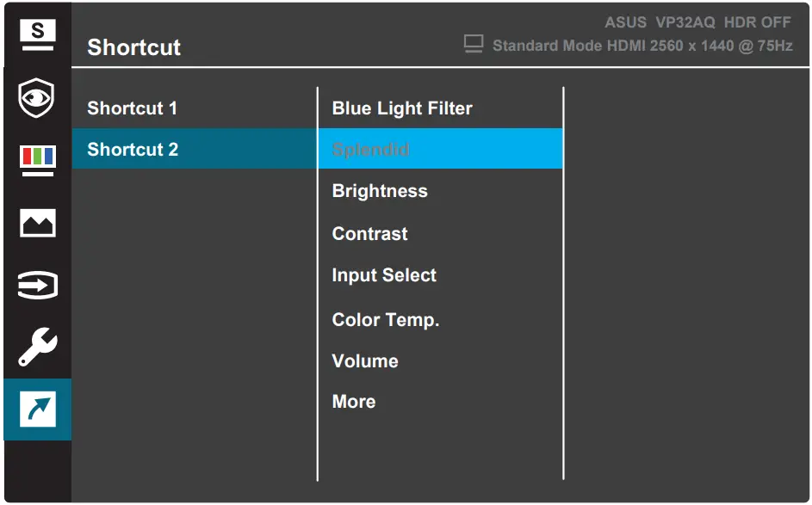Select the Shortcut arrow icon

(x=36, y=410)
